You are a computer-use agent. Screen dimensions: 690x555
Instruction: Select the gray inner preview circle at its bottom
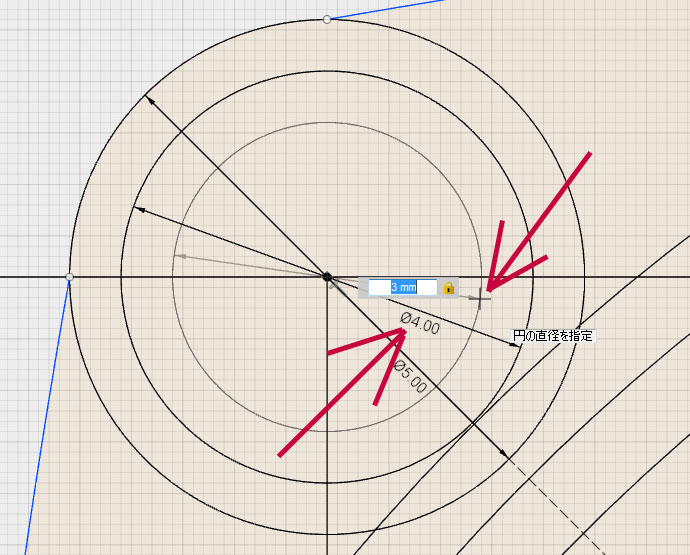(x=327, y=431)
